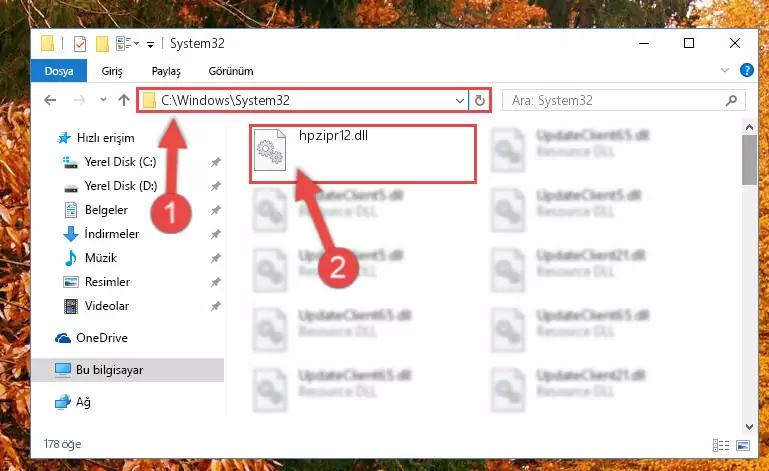Expand the address bar history dropdown
769x471 pixels.
pyautogui.click(x=460, y=101)
